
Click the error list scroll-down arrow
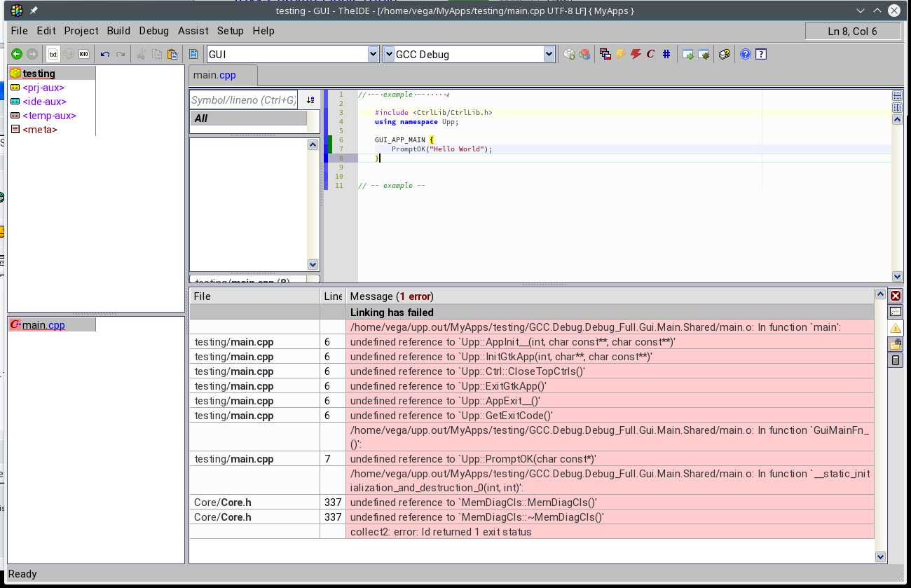(x=881, y=556)
